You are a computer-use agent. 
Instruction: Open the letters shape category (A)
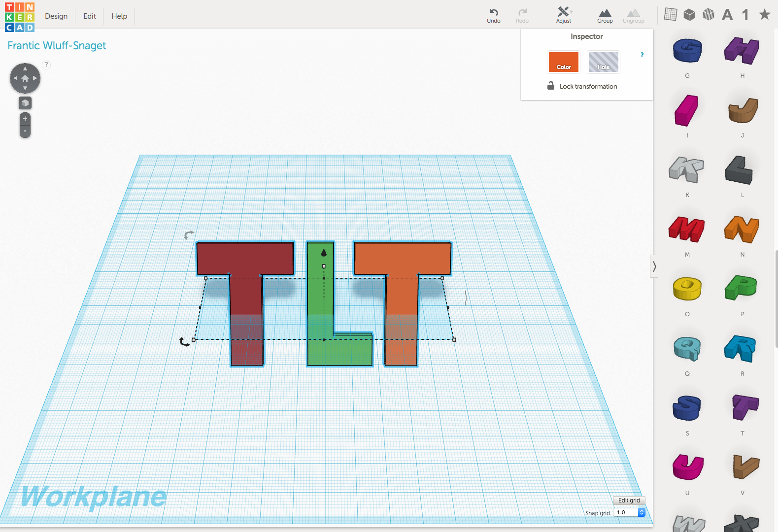click(x=727, y=15)
